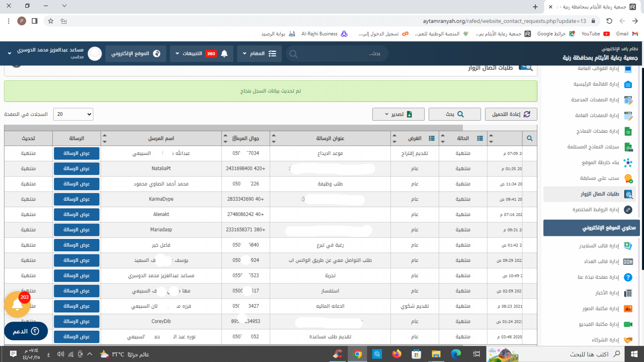Expand the تصدير export dropdown

(398, 114)
